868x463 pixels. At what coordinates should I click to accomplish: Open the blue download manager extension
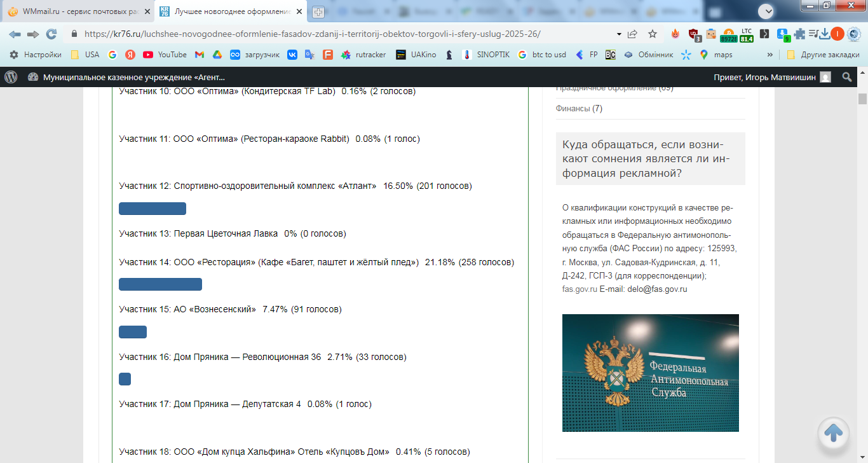coord(783,35)
